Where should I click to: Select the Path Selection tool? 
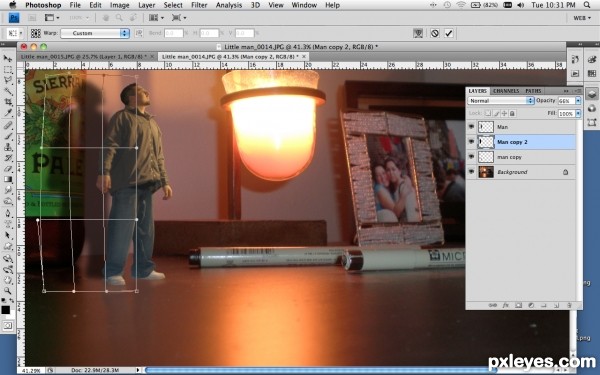coord(7,235)
